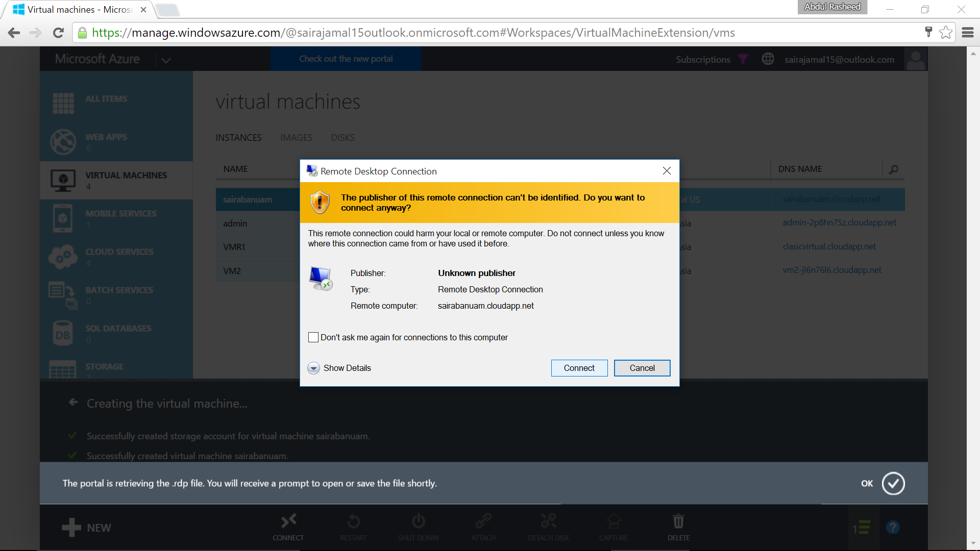980x551 pixels.
Task: Open vm2-jl6n76l6.cloudapp.net link
Action: point(832,270)
